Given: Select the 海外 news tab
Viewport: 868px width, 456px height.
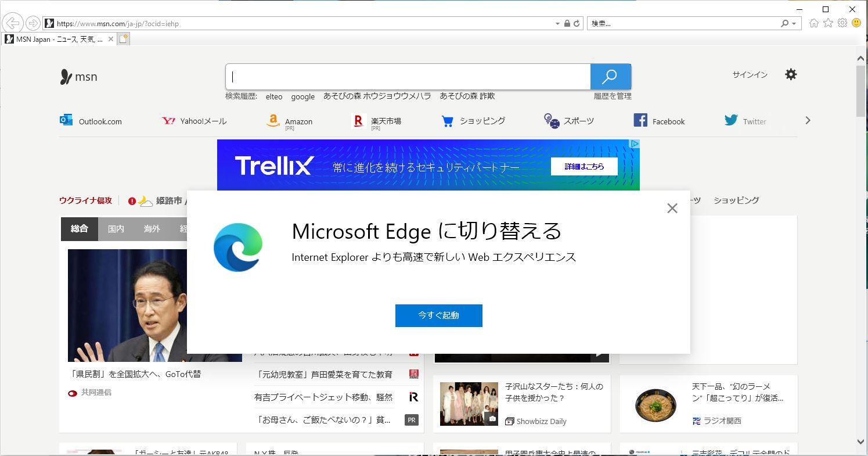Looking at the screenshot, I should pos(152,229).
